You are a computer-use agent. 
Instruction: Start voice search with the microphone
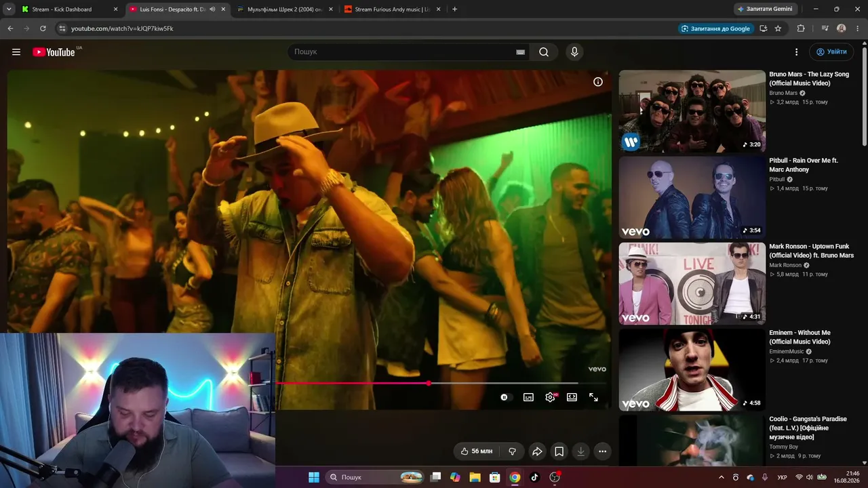click(x=574, y=52)
